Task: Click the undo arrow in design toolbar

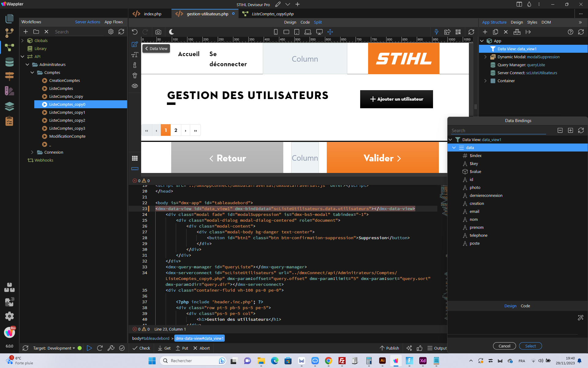Action: tap(135, 32)
